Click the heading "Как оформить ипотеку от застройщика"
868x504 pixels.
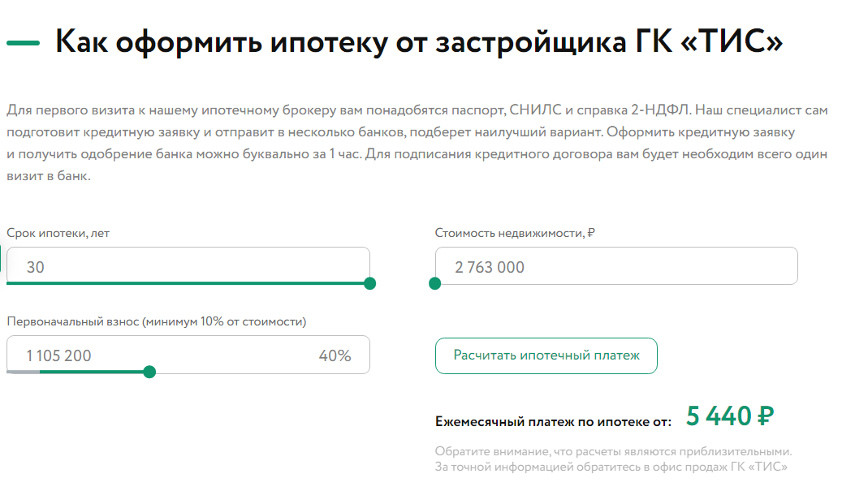coord(418,42)
